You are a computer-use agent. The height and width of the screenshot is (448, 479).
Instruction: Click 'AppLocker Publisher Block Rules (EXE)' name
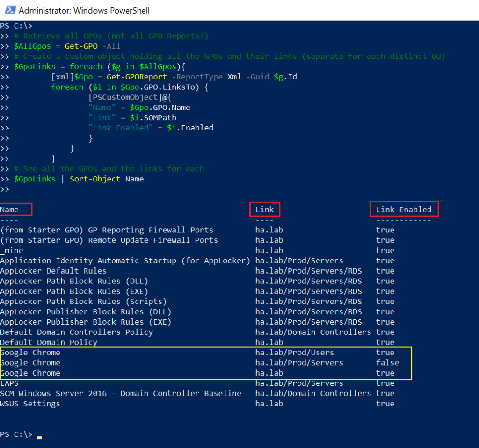[x=86, y=322]
